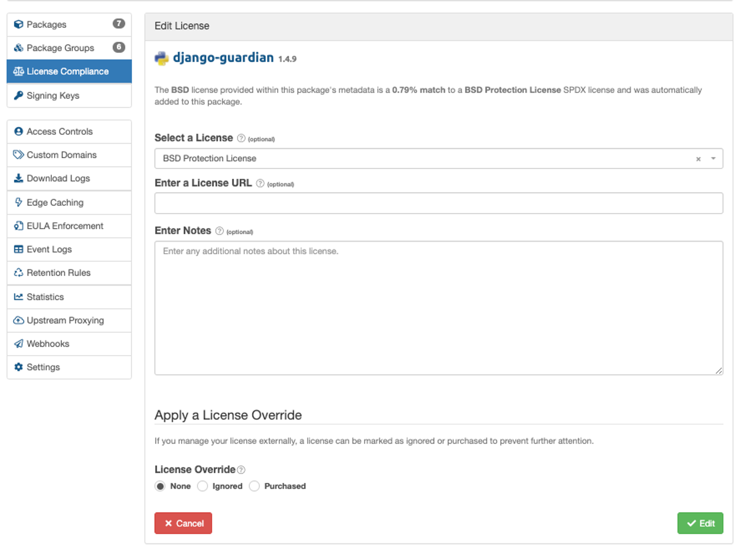756x559 pixels.
Task: Clear the BSD Protection License selection
Action: pyautogui.click(x=698, y=159)
